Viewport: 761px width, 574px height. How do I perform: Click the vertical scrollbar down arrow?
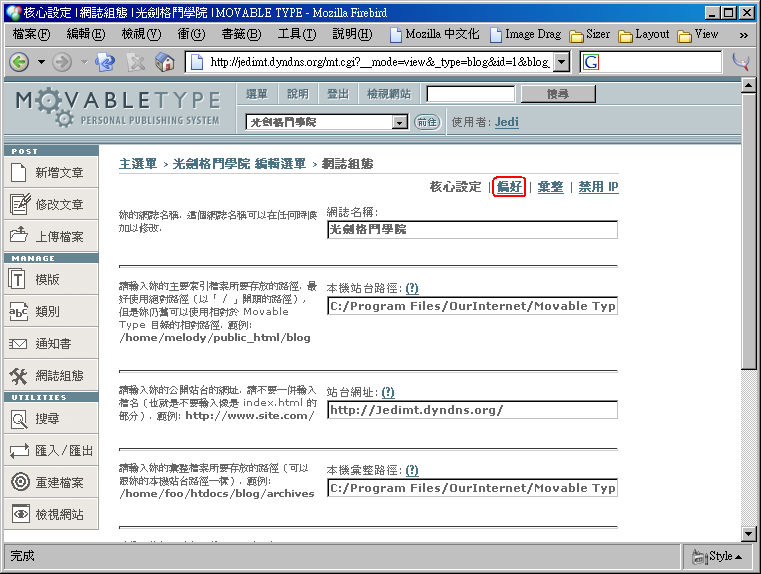pos(748,534)
